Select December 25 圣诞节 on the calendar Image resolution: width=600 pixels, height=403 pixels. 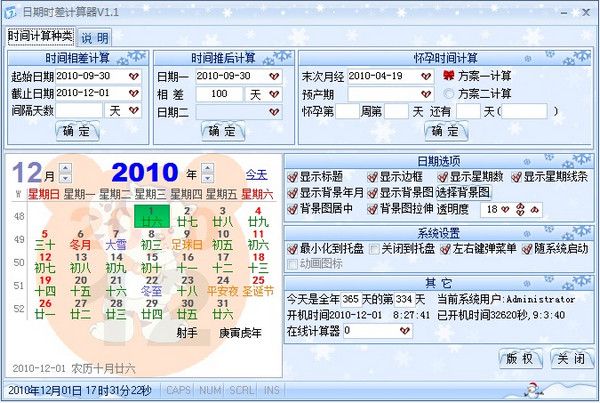(258, 291)
